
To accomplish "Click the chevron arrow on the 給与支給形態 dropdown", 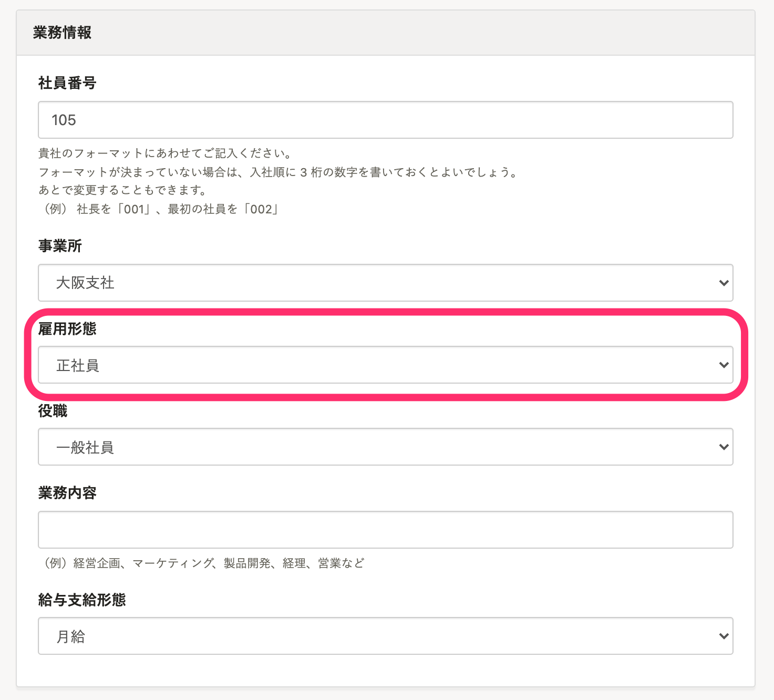I will coord(724,636).
